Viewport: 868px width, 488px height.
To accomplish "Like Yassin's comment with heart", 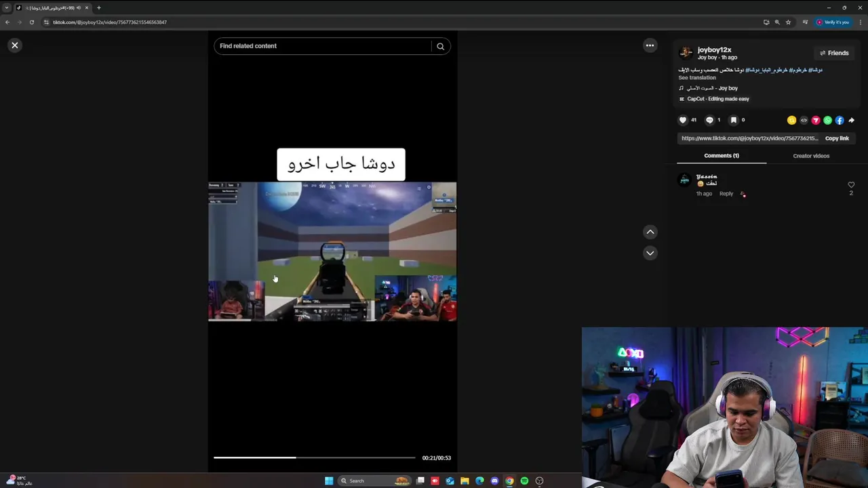I will 851,184.
